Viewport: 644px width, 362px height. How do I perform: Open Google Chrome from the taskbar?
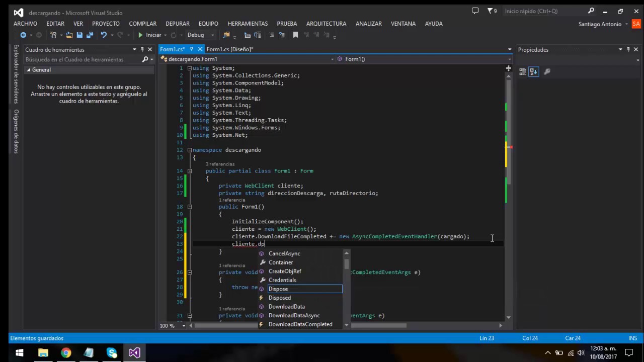66,352
